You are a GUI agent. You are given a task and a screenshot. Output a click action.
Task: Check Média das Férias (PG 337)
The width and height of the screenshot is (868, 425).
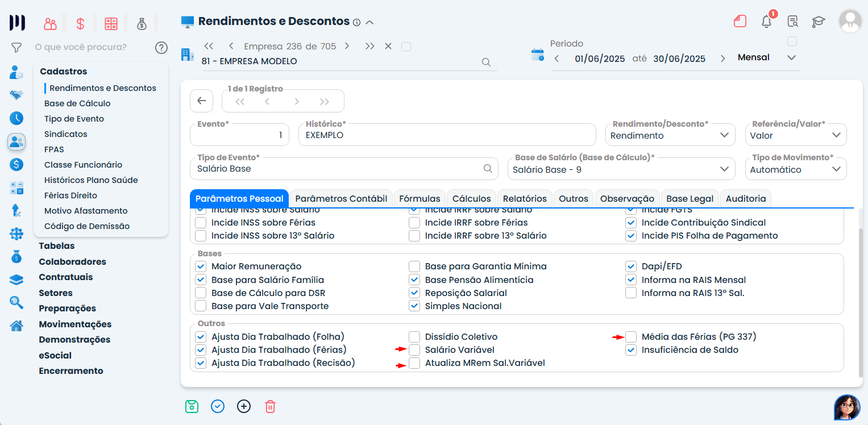631,337
